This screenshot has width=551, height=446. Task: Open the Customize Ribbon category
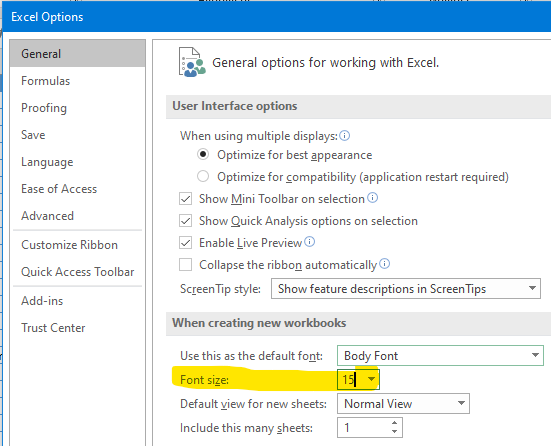click(x=78, y=245)
